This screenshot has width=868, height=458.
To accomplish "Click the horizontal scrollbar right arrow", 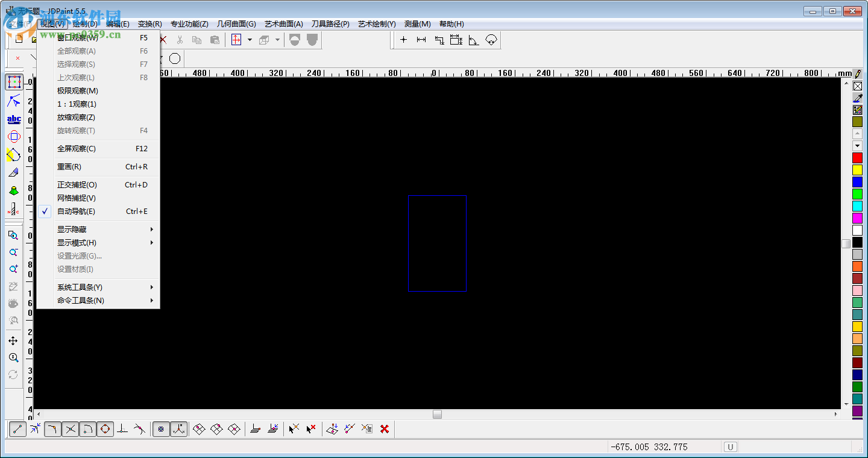I will (837, 415).
